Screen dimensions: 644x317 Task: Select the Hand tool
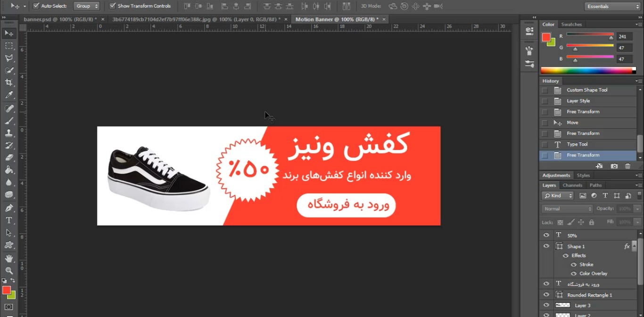9,258
